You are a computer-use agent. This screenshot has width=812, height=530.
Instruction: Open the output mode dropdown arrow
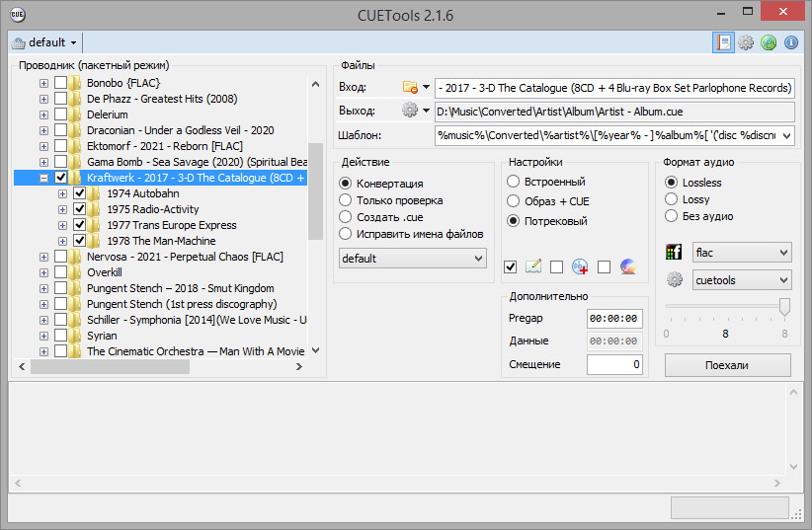click(426, 111)
